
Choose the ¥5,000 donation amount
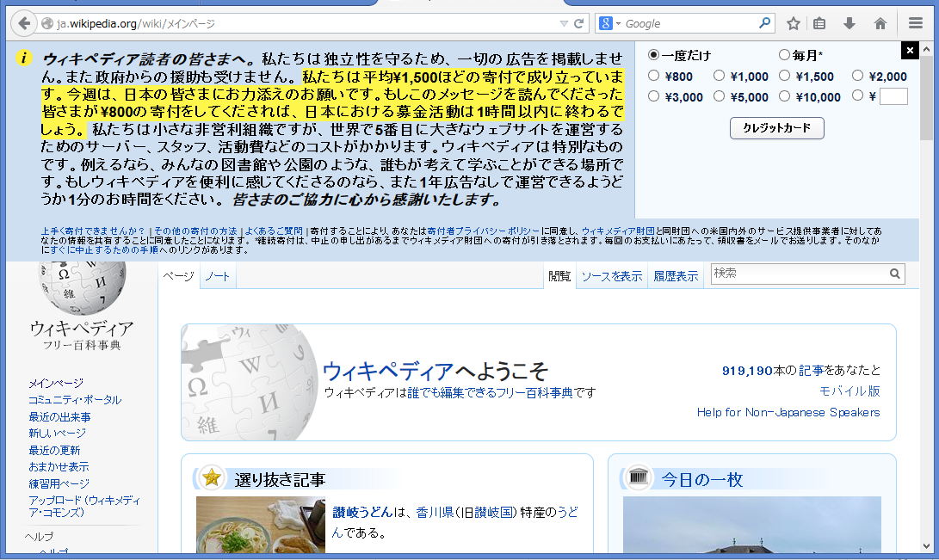pos(720,96)
